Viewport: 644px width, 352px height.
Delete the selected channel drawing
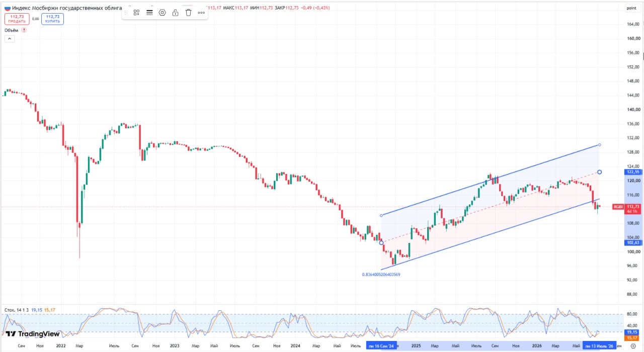pyautogui.click(x=188, y=13)
